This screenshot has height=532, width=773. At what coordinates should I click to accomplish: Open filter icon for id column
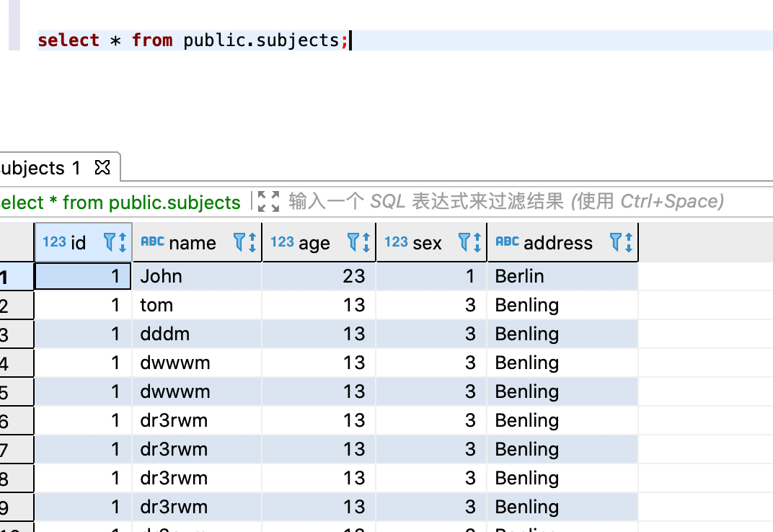click(109, 242)
